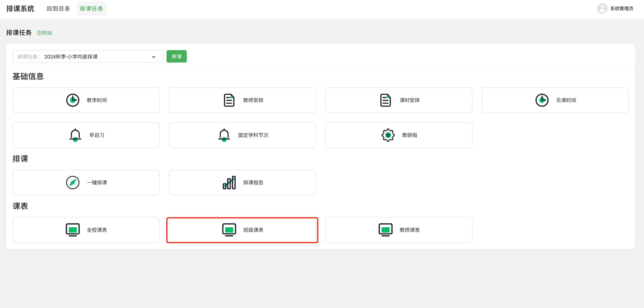Screen dimensions: 644x308
Task: Click the 教研组 gear icon
Action: [388, 135]
